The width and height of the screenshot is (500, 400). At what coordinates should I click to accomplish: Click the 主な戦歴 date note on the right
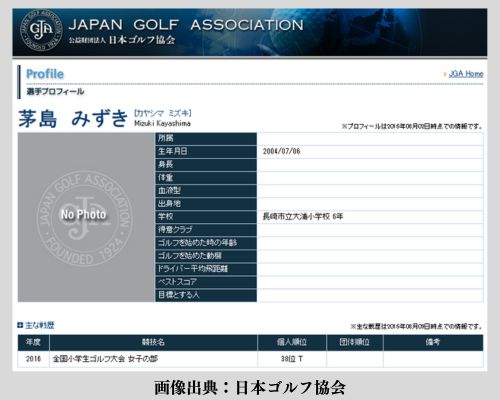[417, 326]
